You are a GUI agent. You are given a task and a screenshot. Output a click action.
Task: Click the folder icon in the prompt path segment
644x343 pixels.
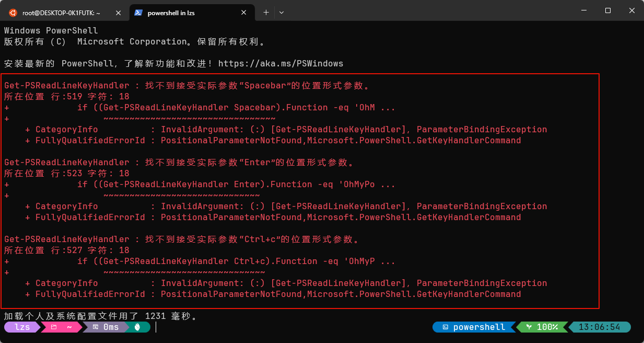[53, 327]
